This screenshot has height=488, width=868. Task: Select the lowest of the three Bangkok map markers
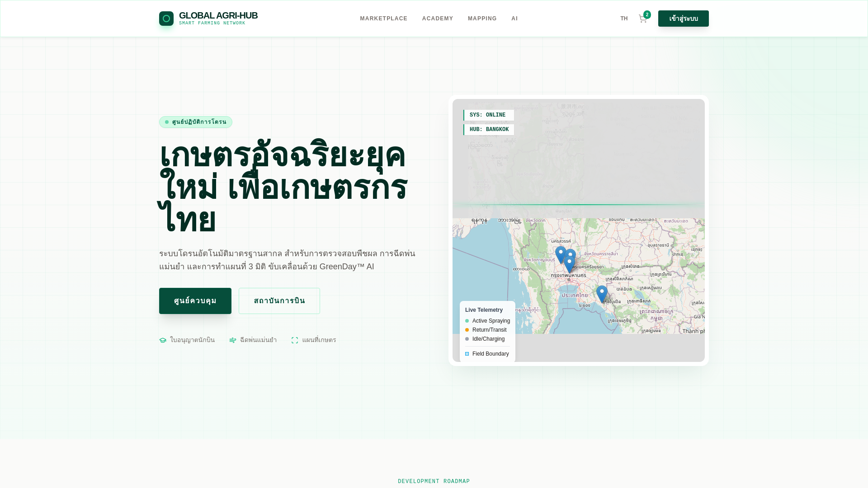570,264
